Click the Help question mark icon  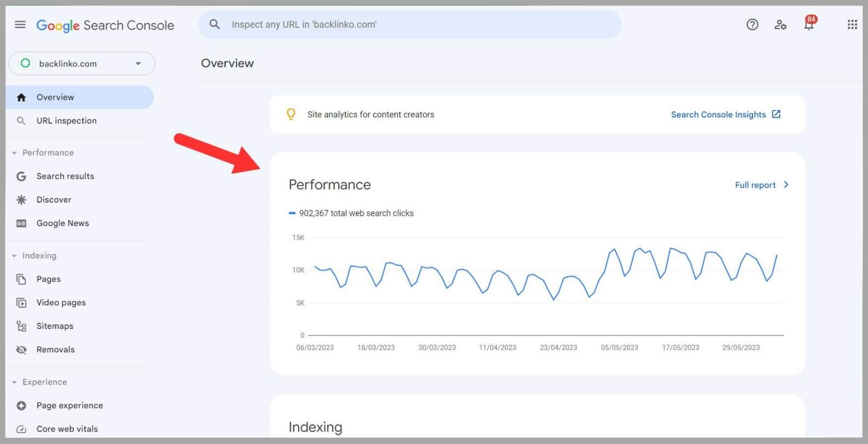752,24
